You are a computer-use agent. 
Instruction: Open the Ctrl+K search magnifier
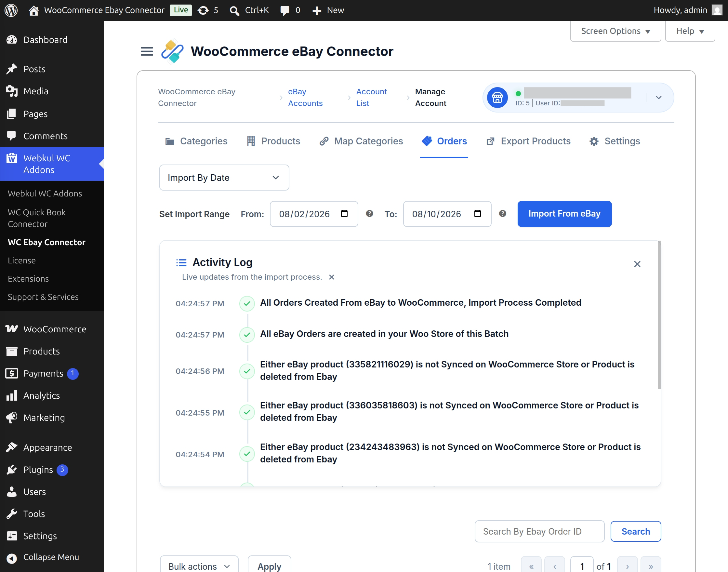pos(234,11)
